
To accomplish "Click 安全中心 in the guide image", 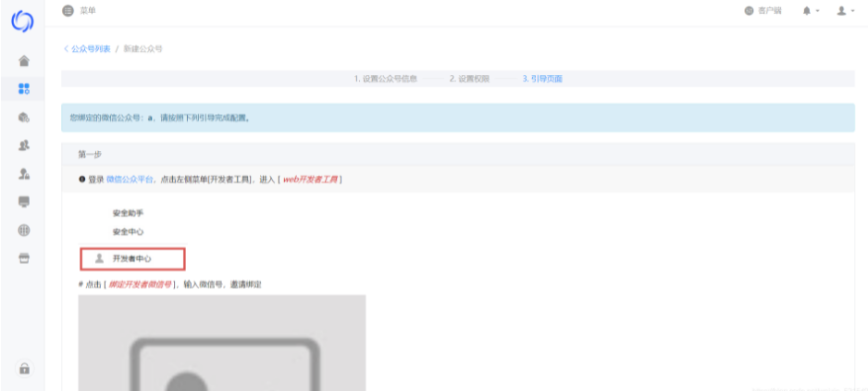I will click(128, 232).
